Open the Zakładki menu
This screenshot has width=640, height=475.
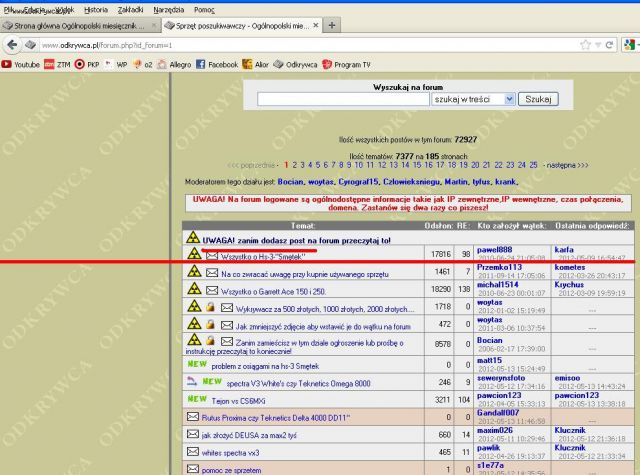coord(130,9)
